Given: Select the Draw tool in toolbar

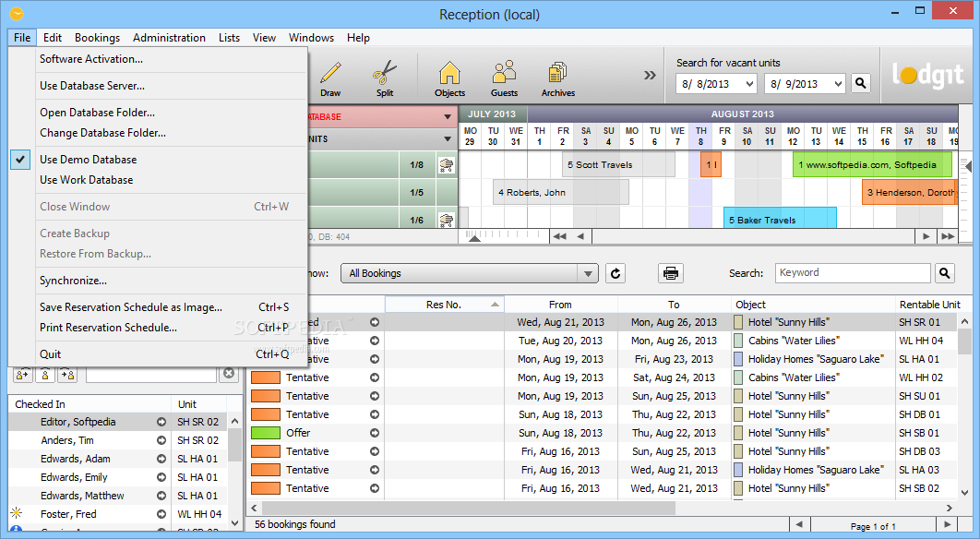Looking at the screenshot, I should (x=330, y=78).
